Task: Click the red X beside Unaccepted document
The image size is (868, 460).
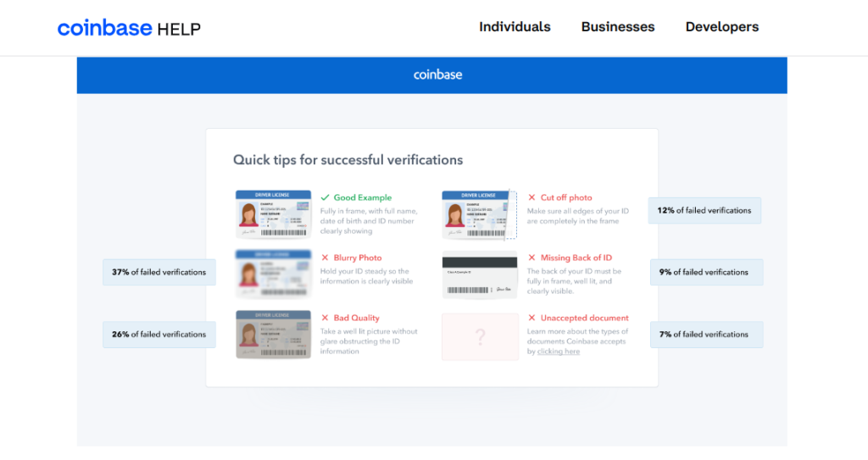Action: [531, 318]
